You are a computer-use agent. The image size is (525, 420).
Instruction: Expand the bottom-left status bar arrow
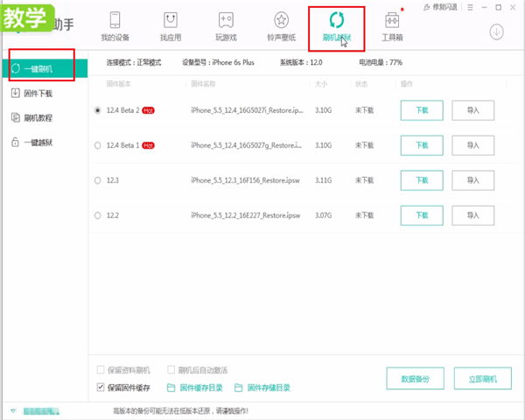tap(12, 410)
